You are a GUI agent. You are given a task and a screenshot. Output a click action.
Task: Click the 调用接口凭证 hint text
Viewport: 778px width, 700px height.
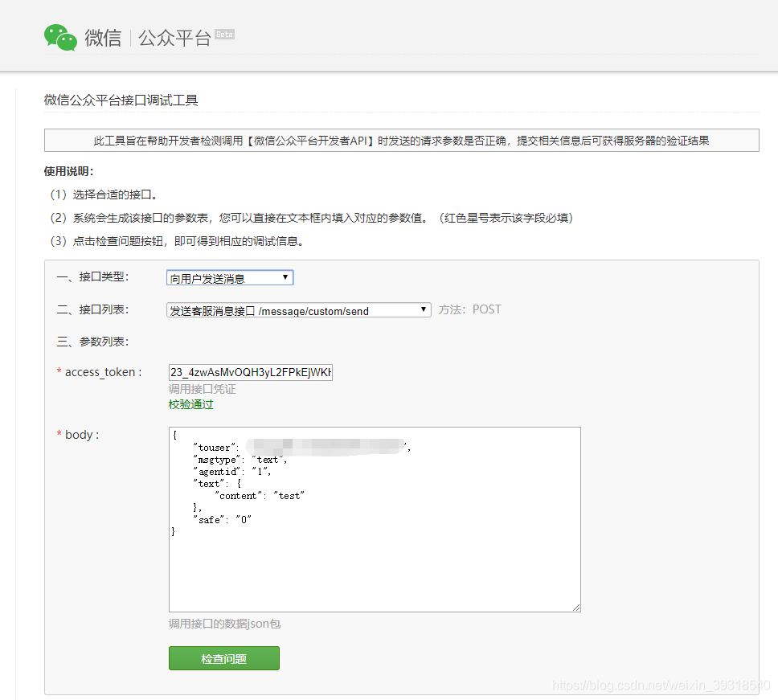click(x=203, y=389)
